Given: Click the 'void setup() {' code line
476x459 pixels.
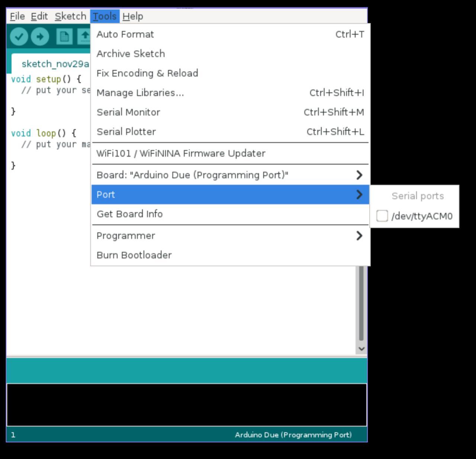Looking at the screenshot, I should [x=46, y=79].
